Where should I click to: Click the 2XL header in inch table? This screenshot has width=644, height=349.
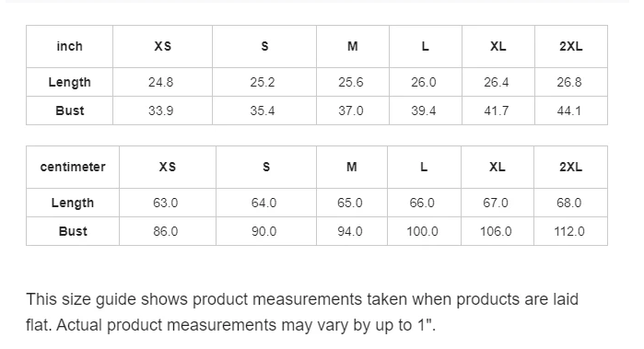coord(571,46)
